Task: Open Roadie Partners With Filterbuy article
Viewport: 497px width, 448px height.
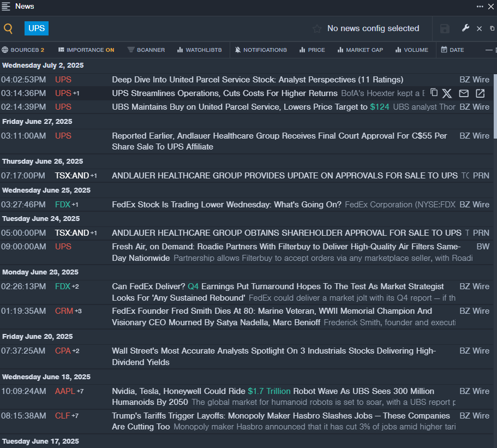Action: point(286,252)
